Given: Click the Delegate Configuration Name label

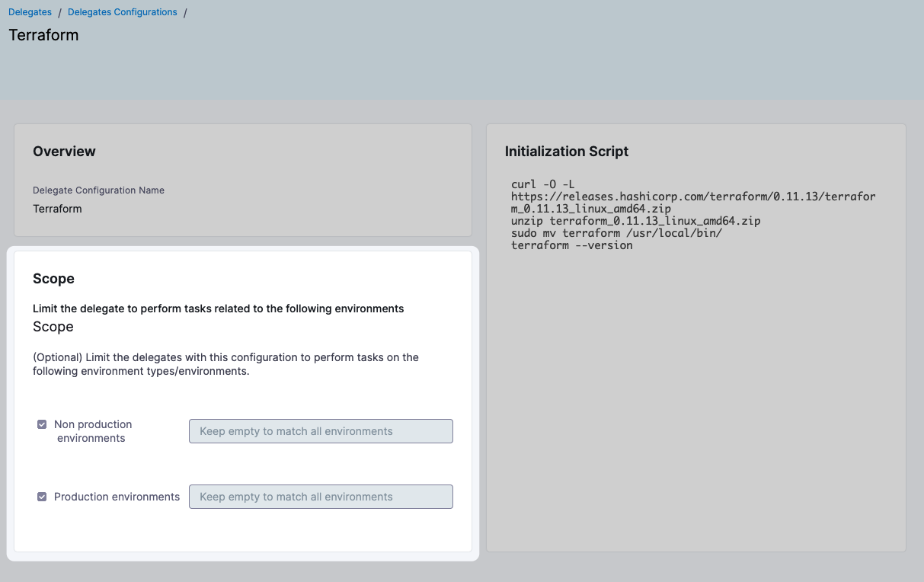Looking at the screenshot, I should (98, 190).
